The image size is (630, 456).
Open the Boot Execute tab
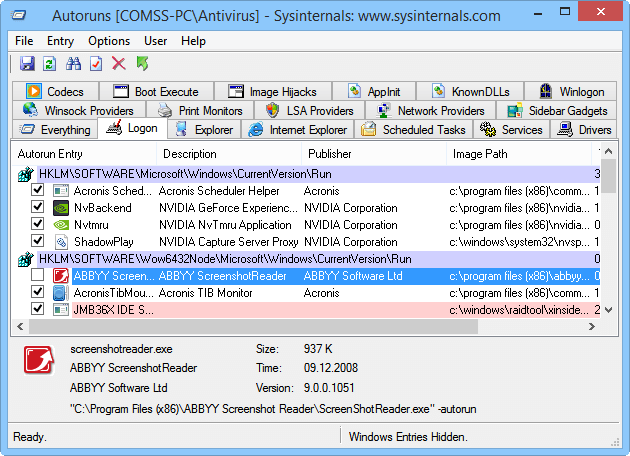pyautogui.click(x=156, y=92)
